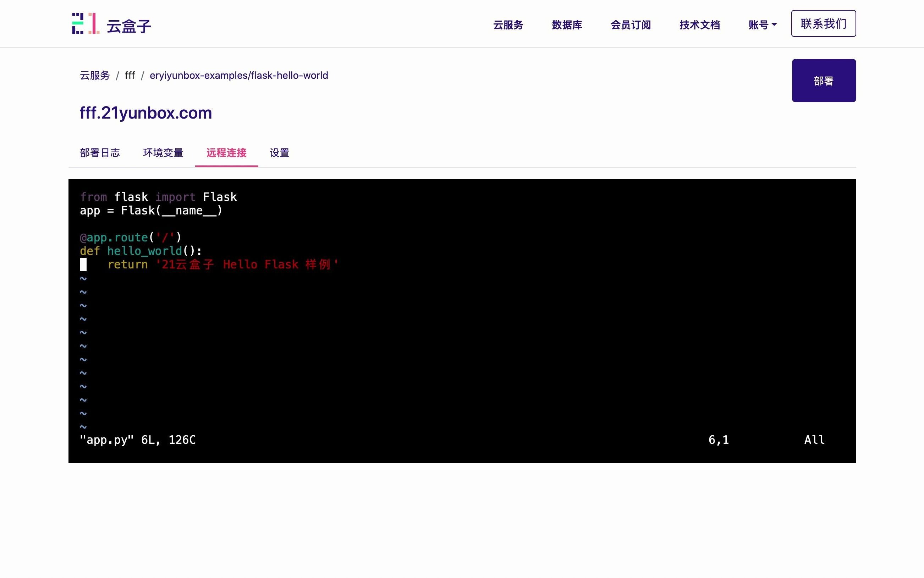The image size is (924, 578).
Task: Click the line 'app = Flask(__name__)'
Action: (x=151, y=211)
